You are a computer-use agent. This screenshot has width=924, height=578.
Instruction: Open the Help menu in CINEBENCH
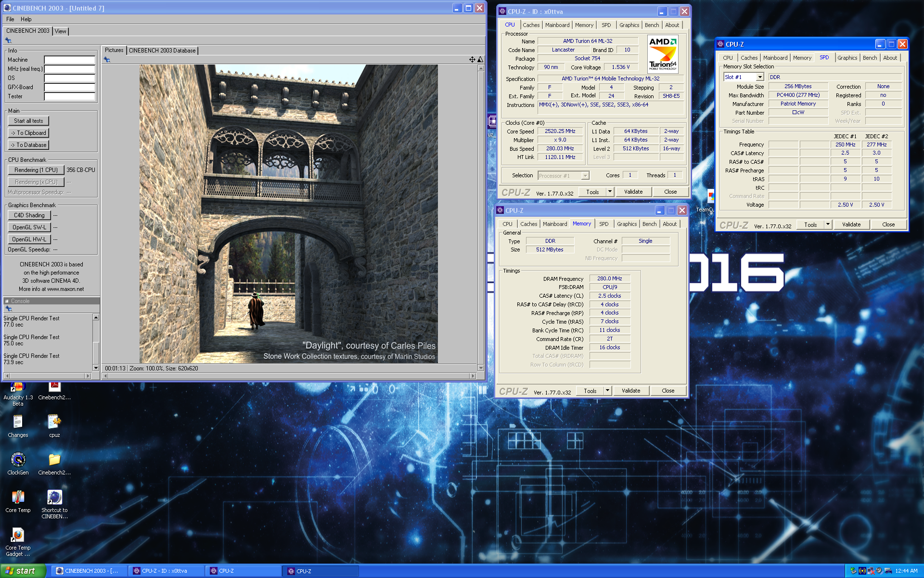[26, 19]
